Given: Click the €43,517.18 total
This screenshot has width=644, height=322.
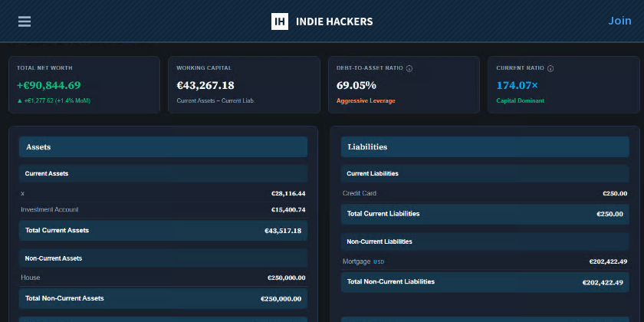Looking at the screenshot, I should click(283, 231).
